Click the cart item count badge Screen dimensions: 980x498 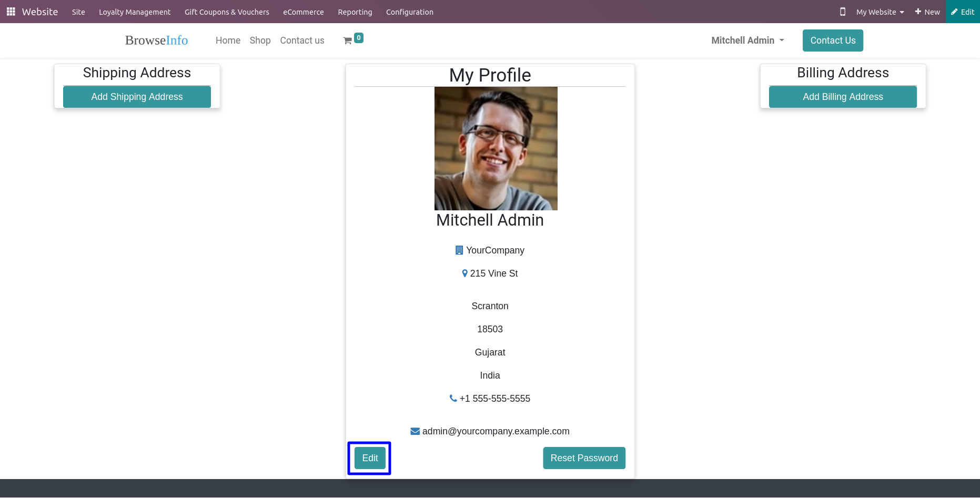359,38
